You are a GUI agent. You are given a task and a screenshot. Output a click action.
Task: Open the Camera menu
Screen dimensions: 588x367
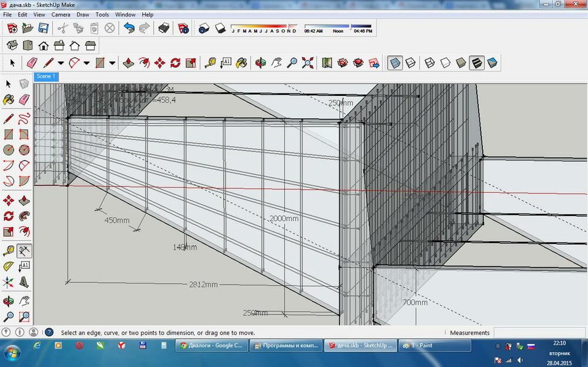tap(61, 14)
